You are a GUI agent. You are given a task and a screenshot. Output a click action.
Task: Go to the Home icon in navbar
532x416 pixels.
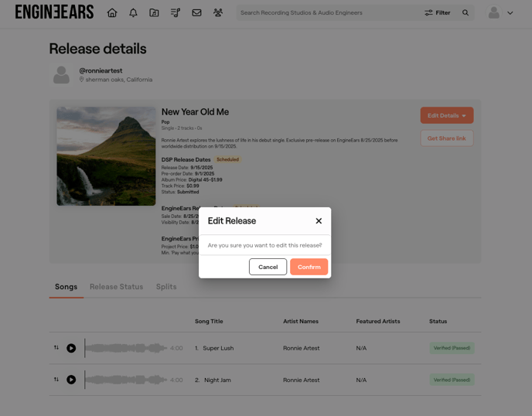(x=112, y=13)
